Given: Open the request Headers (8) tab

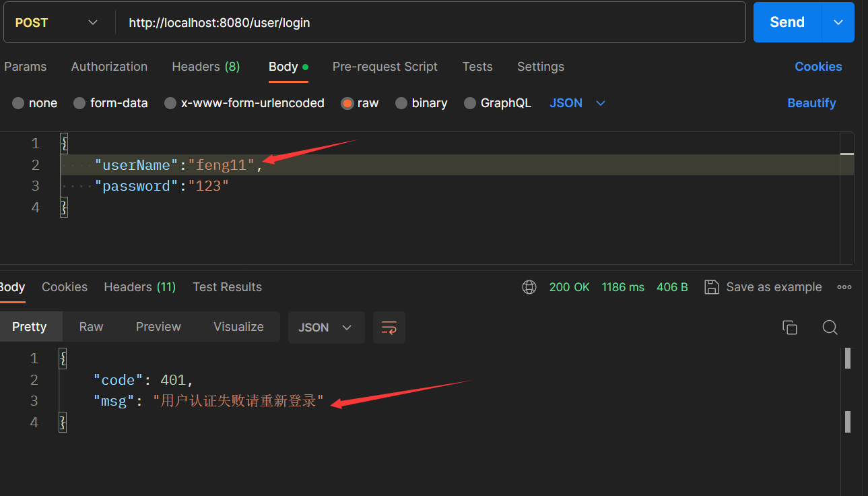Looking at the screenshot, I should (x=206, y=67).
